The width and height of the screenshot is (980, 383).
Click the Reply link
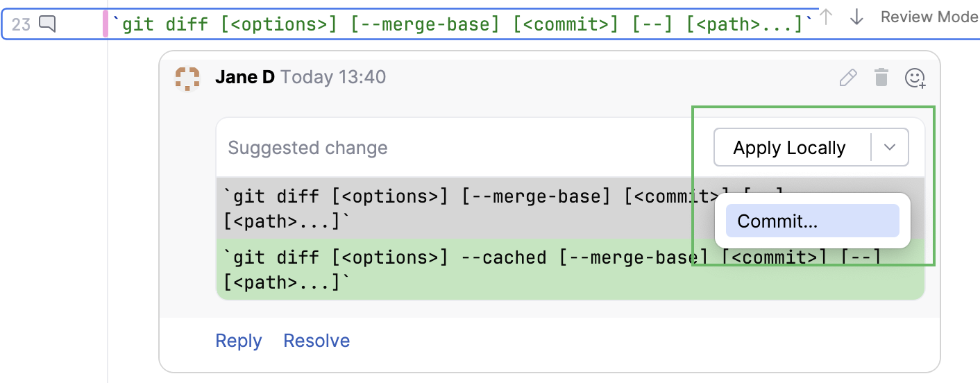coord(239,341)
